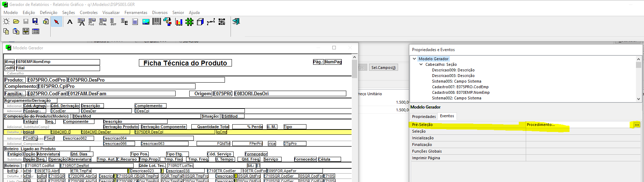Screen dimensions: 644x182
Task: Select the Imprimir Página event row
Action: [x=526, y=158]
